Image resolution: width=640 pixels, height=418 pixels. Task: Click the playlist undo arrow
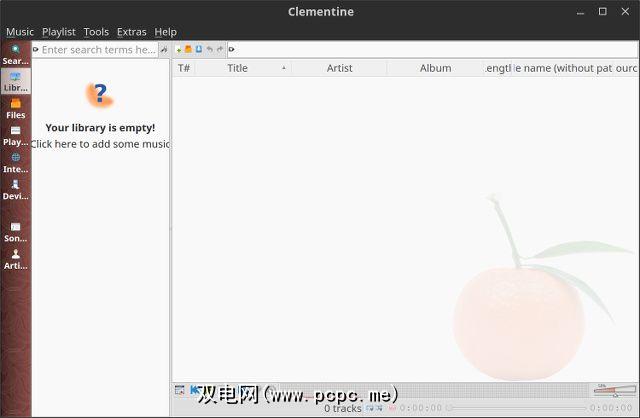pos(209,49)
